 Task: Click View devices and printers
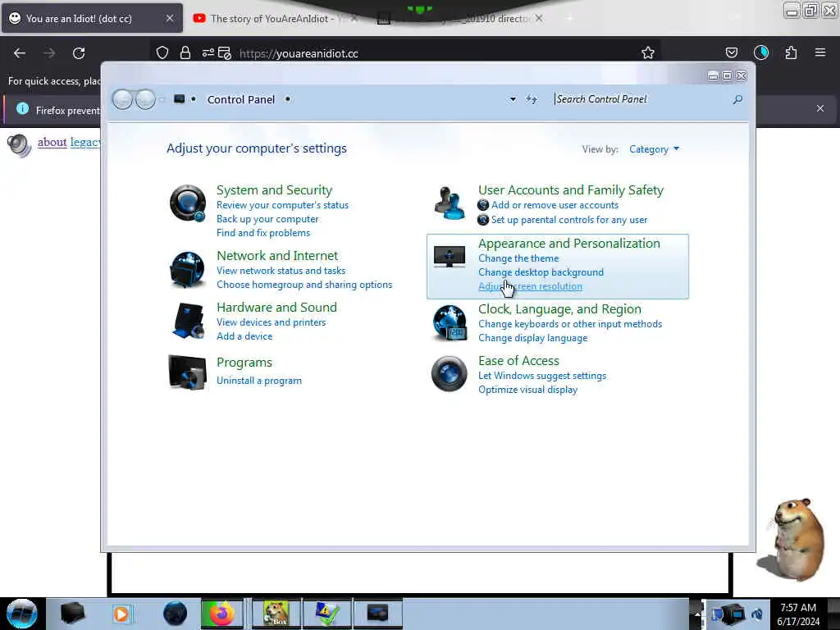(x=271, y=322)
